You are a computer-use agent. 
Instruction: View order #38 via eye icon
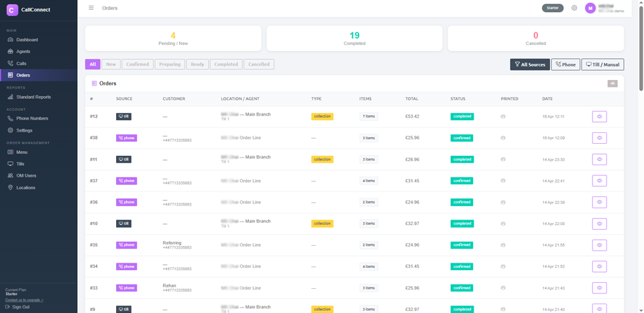click(x=599, y=138)
